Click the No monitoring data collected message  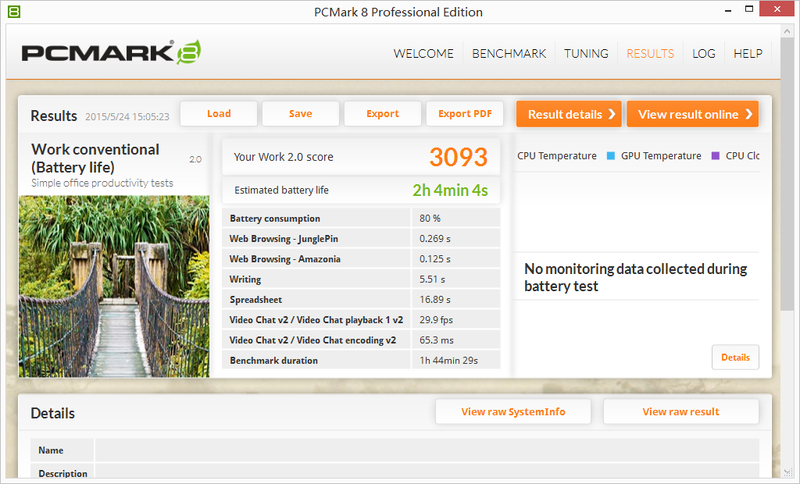click(636, 277)
